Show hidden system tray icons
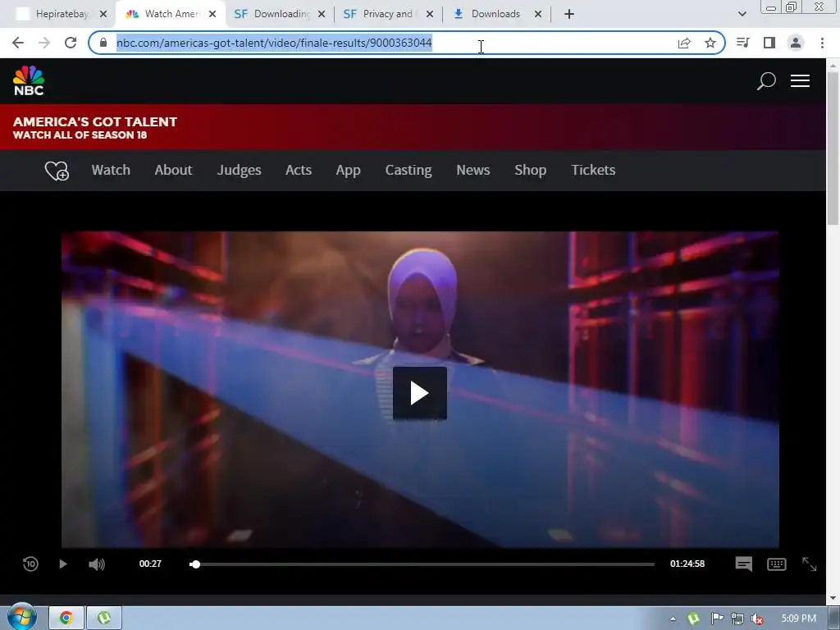 [x=673, y=619]
